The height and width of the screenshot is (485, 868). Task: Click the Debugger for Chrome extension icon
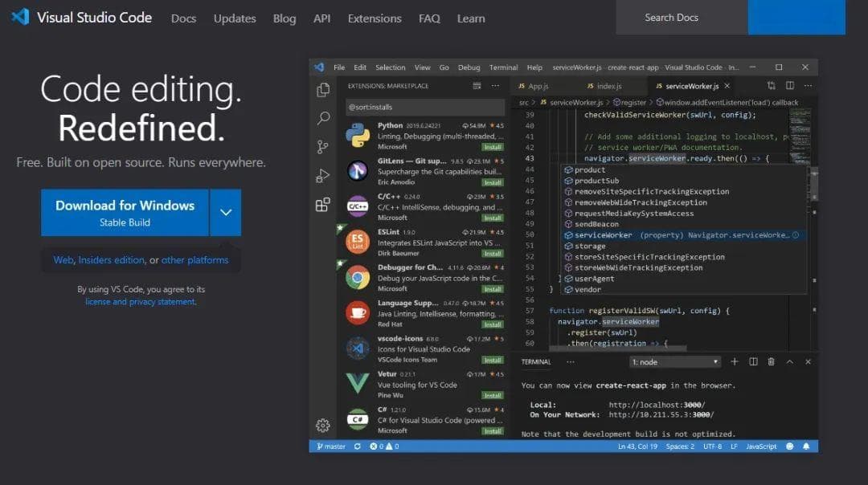point(358,277)
